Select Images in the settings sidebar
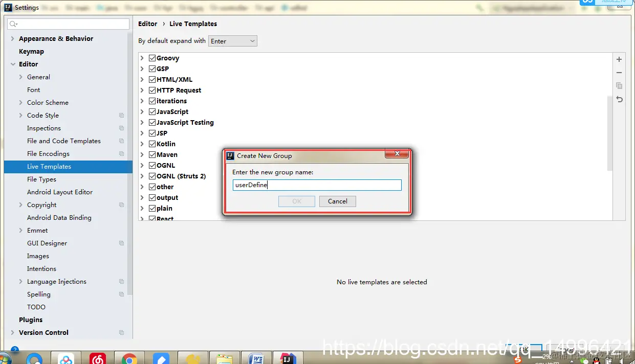Viewport: 635px width, 364px height. click(38, 256)
